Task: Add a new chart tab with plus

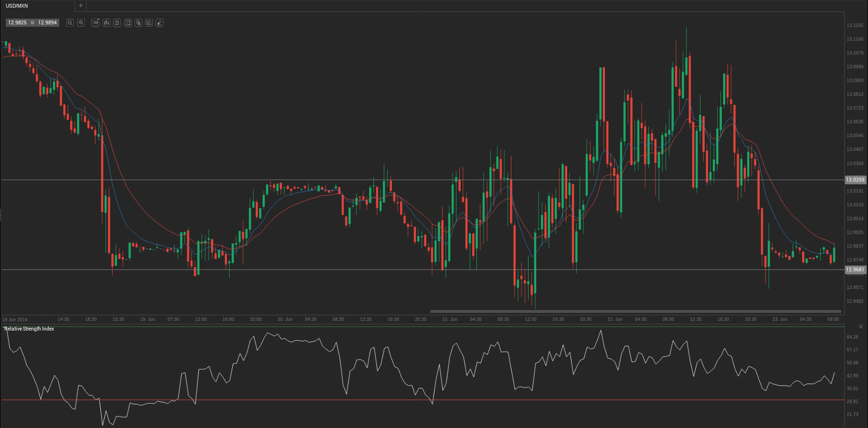Action: coord(81,6)
